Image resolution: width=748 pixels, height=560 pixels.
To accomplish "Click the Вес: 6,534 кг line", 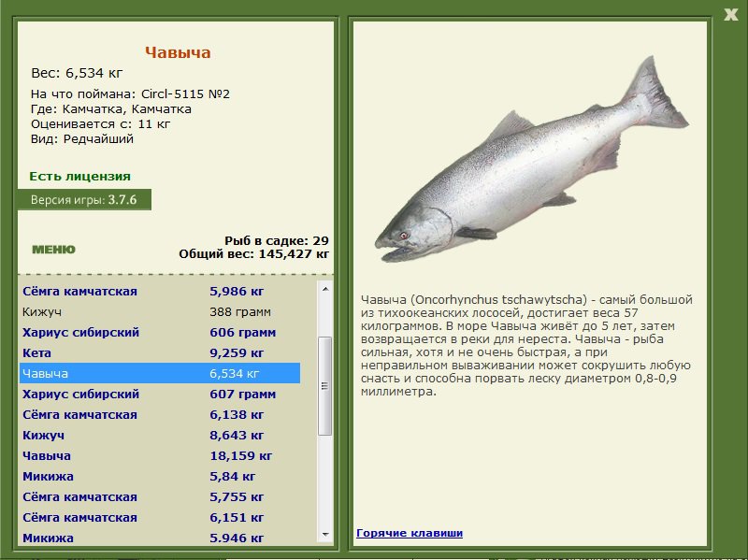I will [x=77, y=73].
